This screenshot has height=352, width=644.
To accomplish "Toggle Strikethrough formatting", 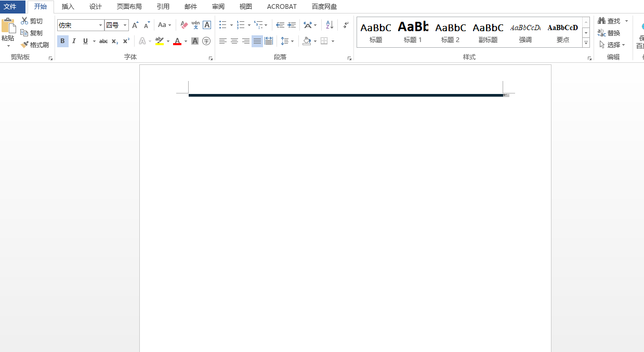I will [103, 41].
